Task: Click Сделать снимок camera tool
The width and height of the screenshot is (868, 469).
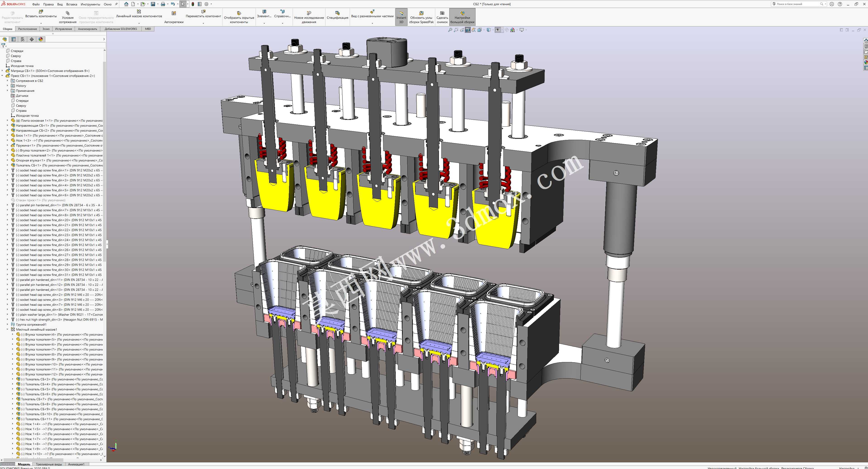Action: click(x=442, y=17)
